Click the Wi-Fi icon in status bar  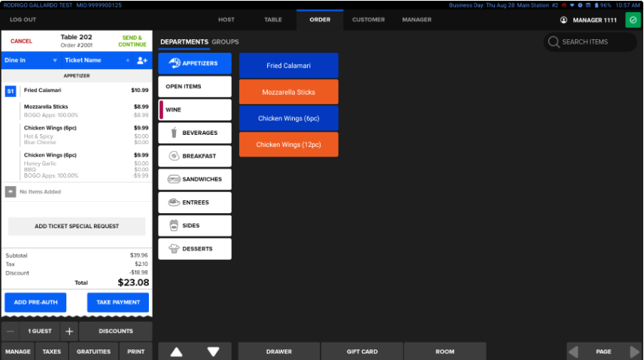pos(572,5)
